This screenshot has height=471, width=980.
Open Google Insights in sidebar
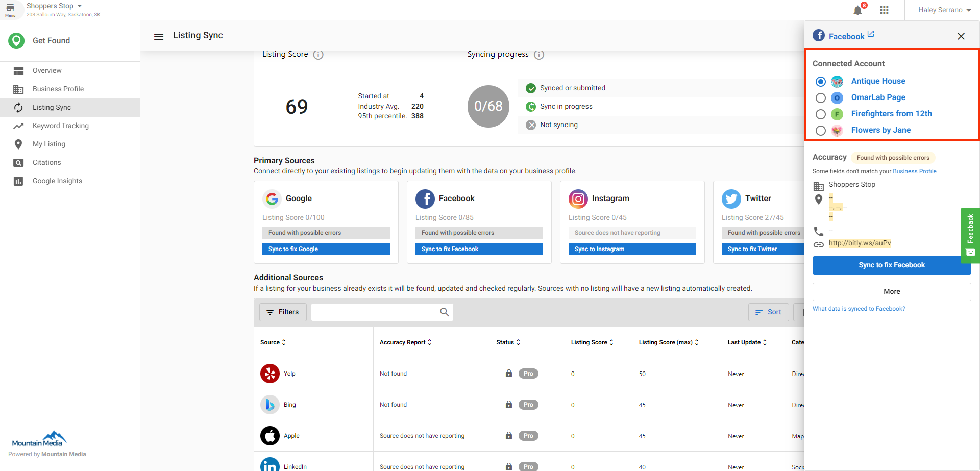[70, 181]
